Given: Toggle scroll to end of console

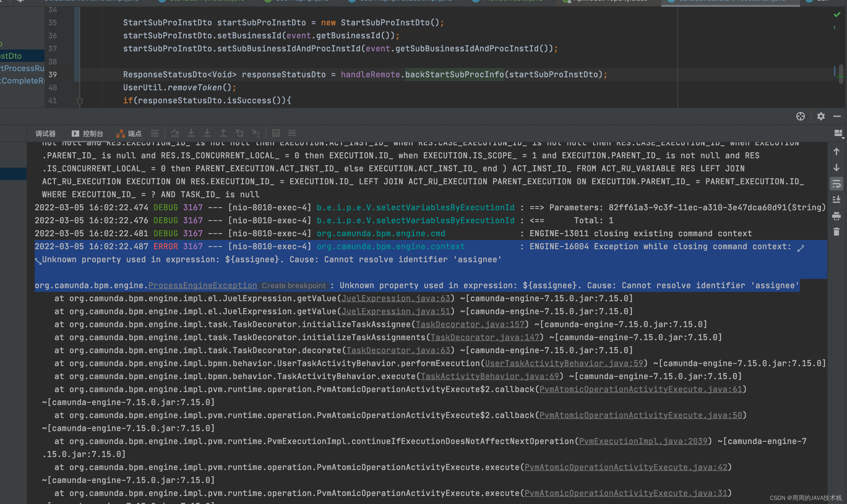Looking at the screenshot, I should 836,199.
